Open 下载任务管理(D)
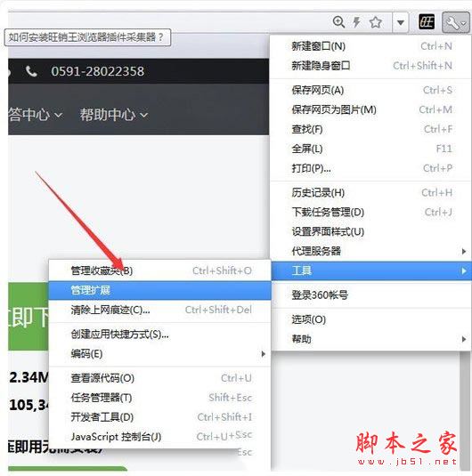Screen dimensions: 472x476 [370, 212]
